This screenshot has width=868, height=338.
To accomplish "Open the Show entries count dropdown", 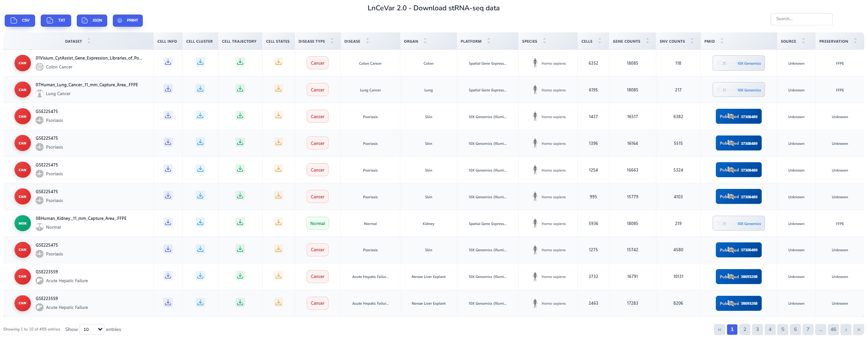I will [91, 330].
